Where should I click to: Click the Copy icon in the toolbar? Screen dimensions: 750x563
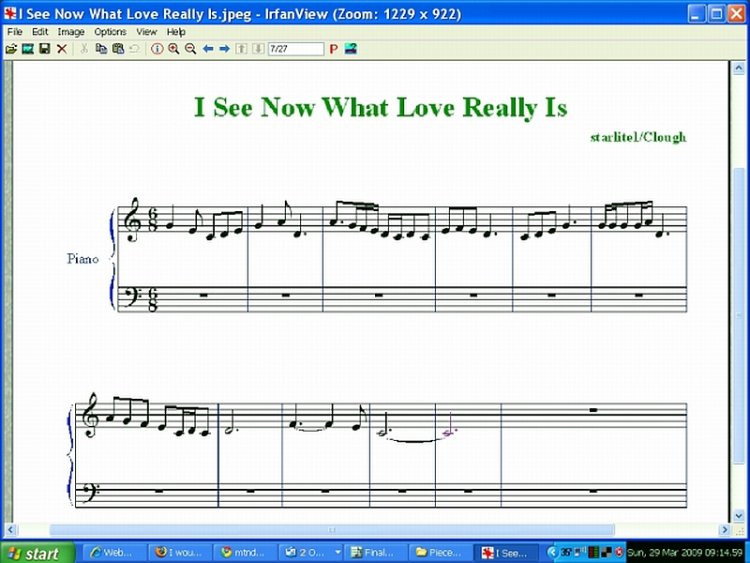(101, 48)
